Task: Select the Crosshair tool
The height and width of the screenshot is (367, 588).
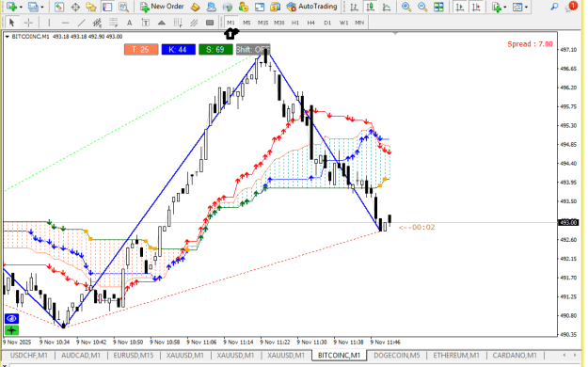Action: pyautogui.click(x=28, y=23)
